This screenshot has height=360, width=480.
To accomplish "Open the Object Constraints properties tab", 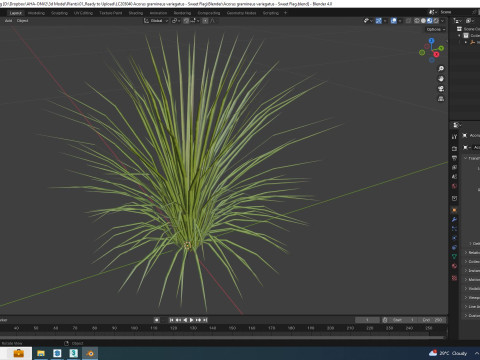I will tap(454, 247).
